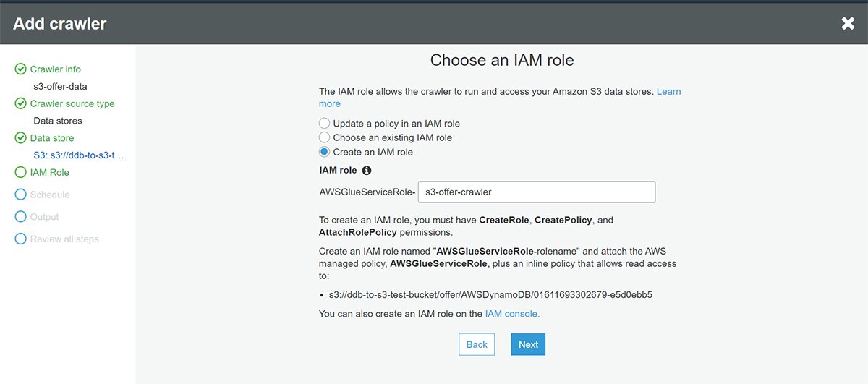Click the Review all steps circle icon
Viewport: 868px width, 384px height.
point(20,239)
